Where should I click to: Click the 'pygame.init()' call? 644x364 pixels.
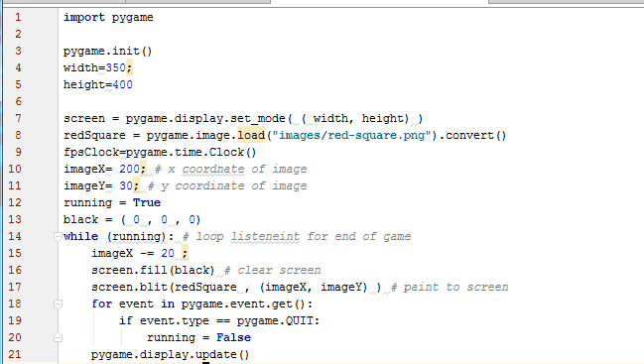click(107, 51)
